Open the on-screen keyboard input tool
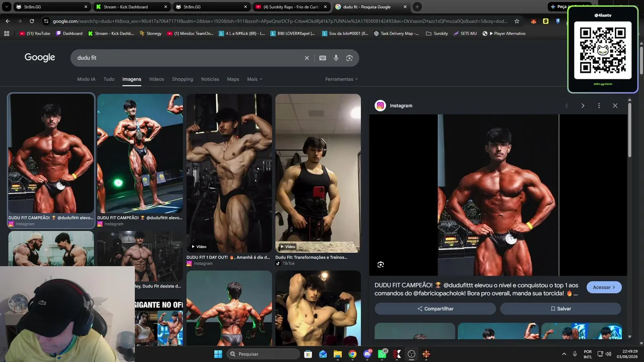 click(x=323, y=58)
